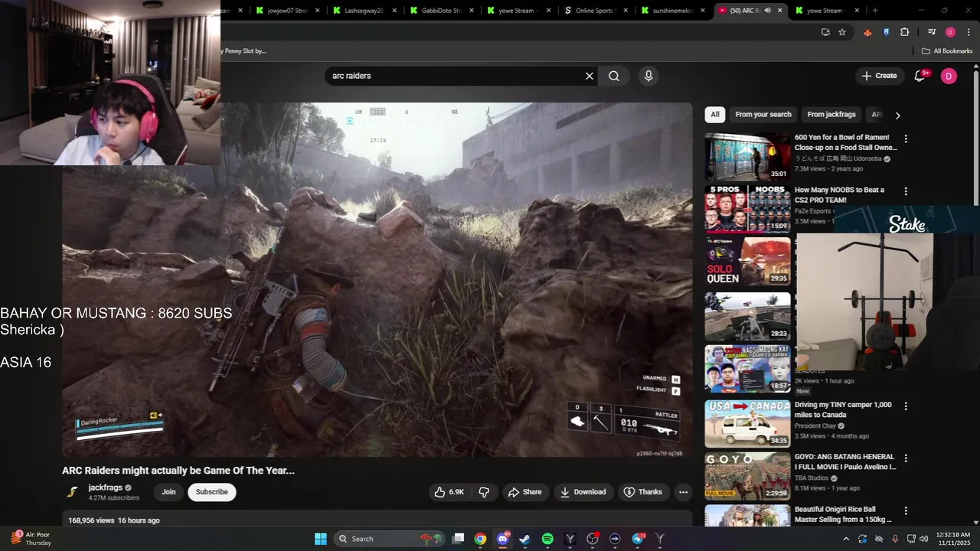Image resolution: width=980 pixels, height=551 pixels.
Task: Open Google Chrome from taskbar
Action: (480, 539)
